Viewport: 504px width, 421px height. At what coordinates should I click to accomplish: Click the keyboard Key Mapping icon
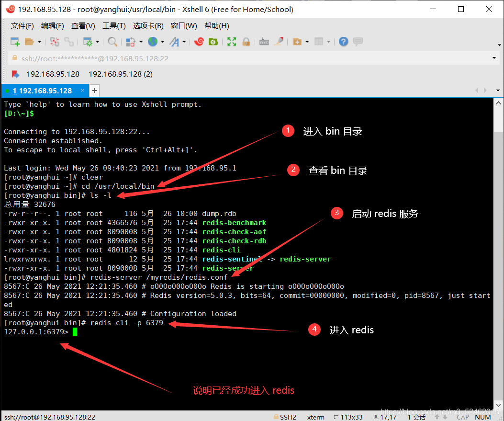(x=264, y=42)
